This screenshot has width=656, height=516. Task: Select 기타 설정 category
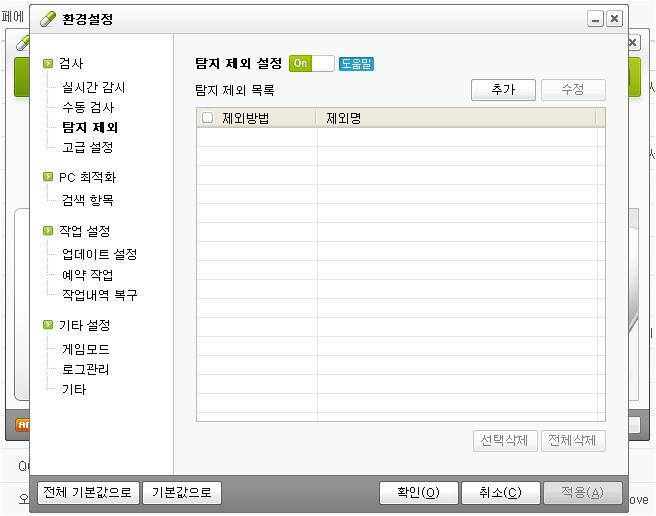pyautogui.click(x=85, y=325)
